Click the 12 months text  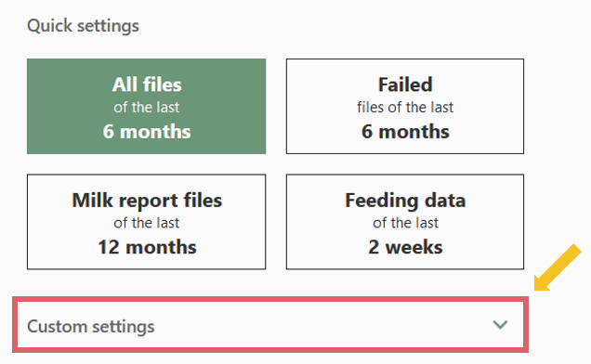click(x=147, y=247)
